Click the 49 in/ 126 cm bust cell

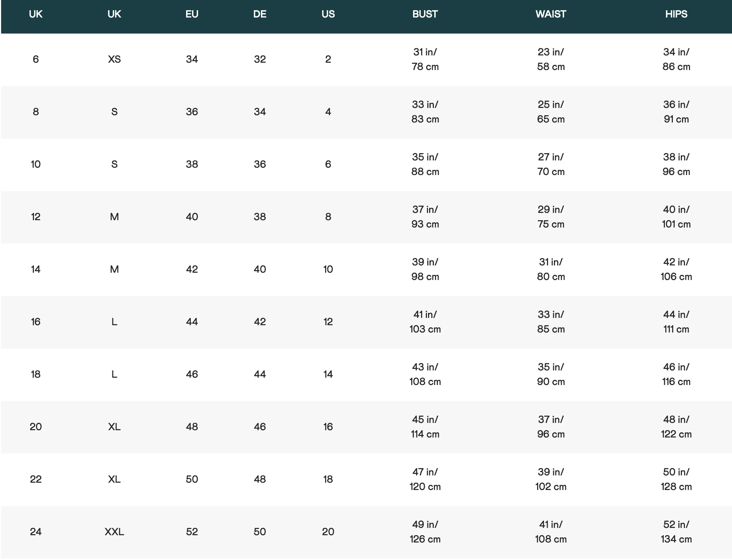click(x=425, y=532)
